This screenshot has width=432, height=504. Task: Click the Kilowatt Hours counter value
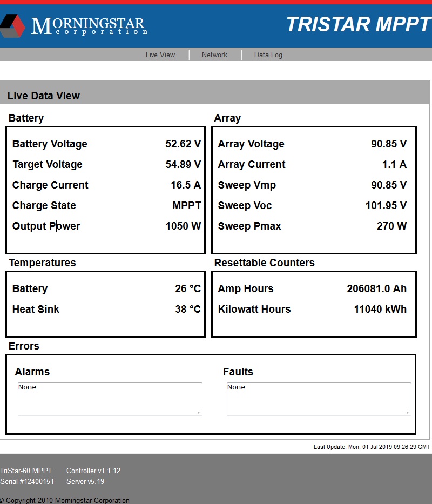tap(380, 310)
